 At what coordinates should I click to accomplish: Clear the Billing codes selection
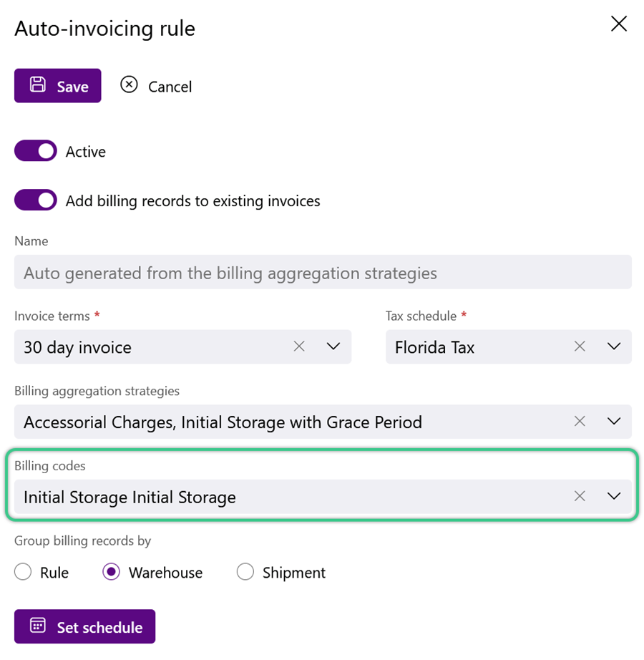pos(580,496)
